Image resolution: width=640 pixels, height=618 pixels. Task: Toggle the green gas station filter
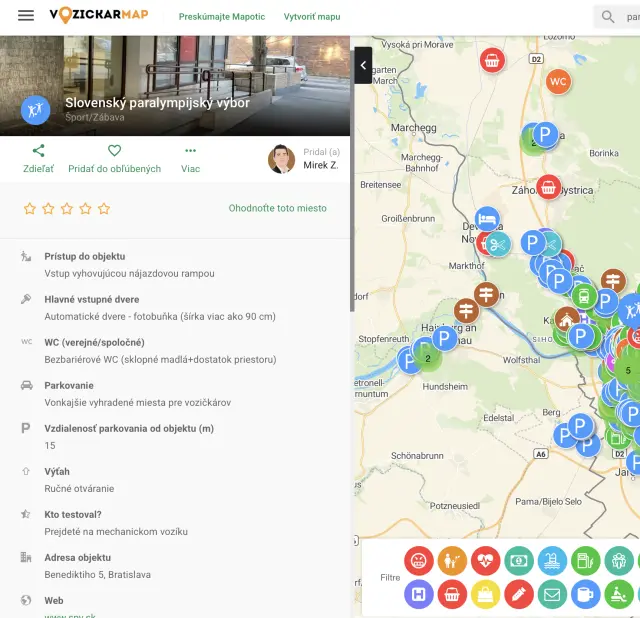click(586, 560)
